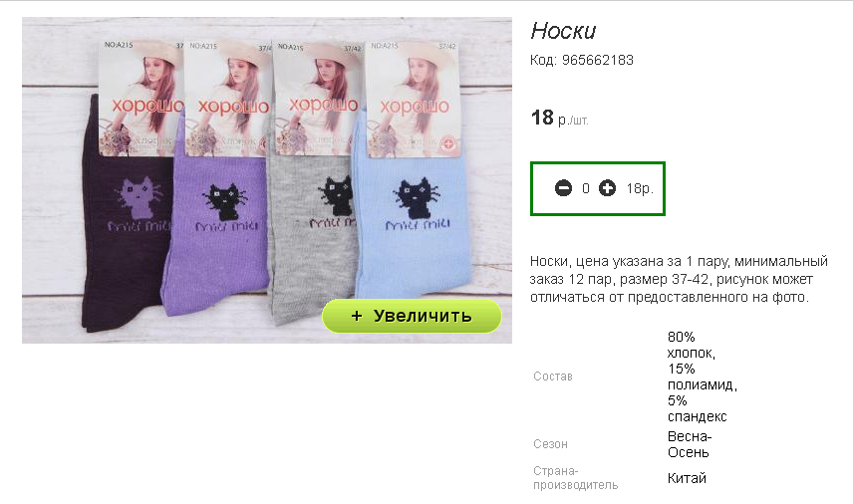Screen dimensions: 853x504
Task: Click the plus icon to increase quantity
Action: (x=607, y=188)
